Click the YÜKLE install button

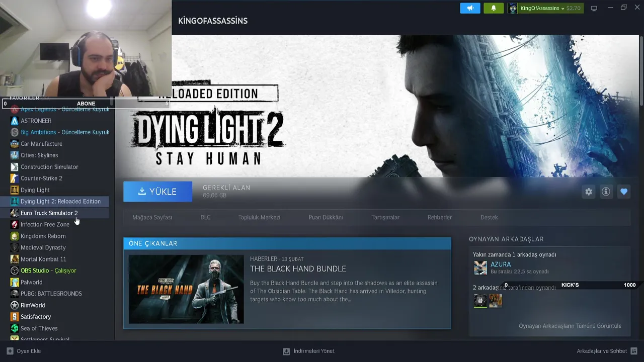click(157, 192)
